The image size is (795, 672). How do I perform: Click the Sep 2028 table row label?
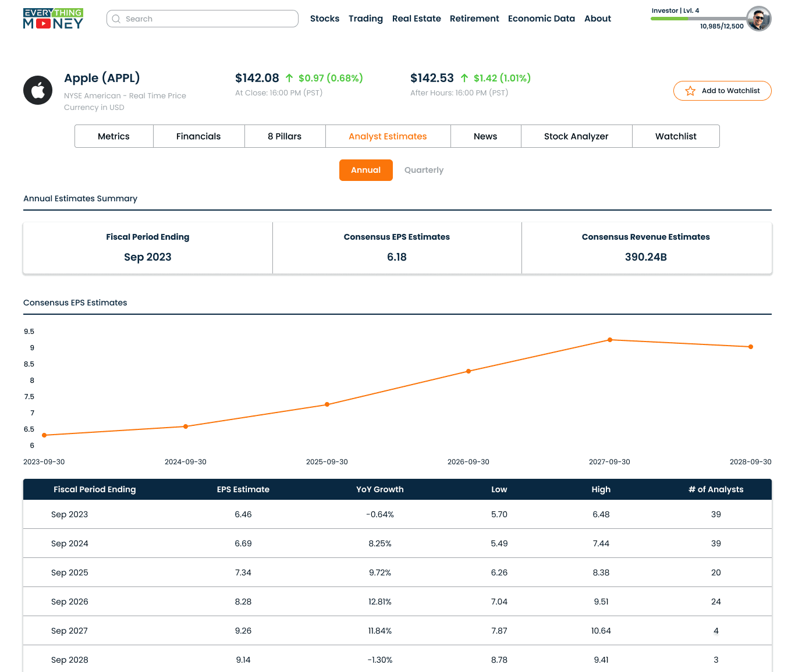pyautogui.click(x=70, y=660)
